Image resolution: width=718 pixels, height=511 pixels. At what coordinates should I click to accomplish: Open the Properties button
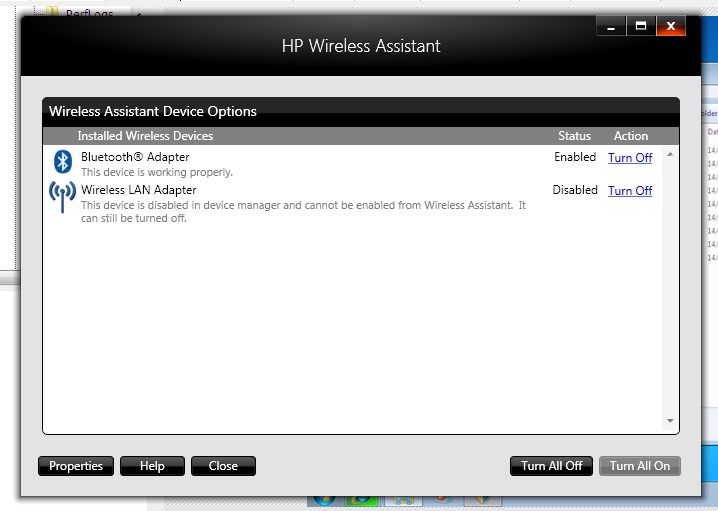[x=76, y=466]
